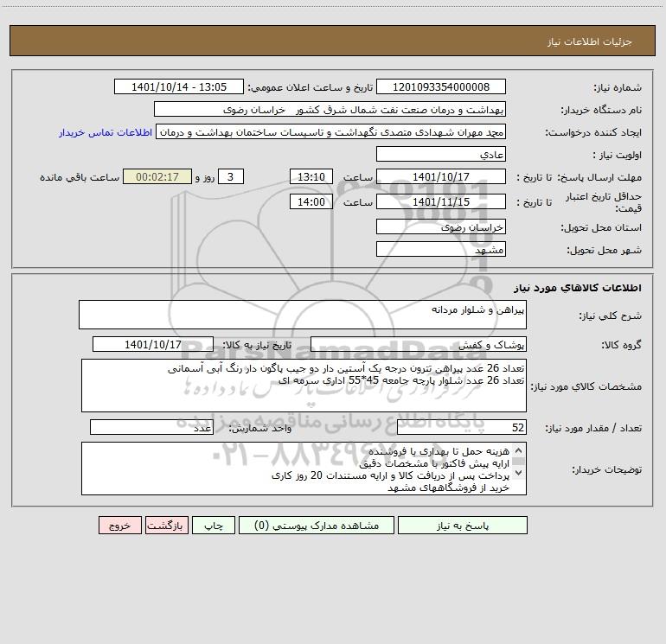666x644 pixels.
Task: Click delivery province field 'خراسان رضوی'
Action: 441,227
